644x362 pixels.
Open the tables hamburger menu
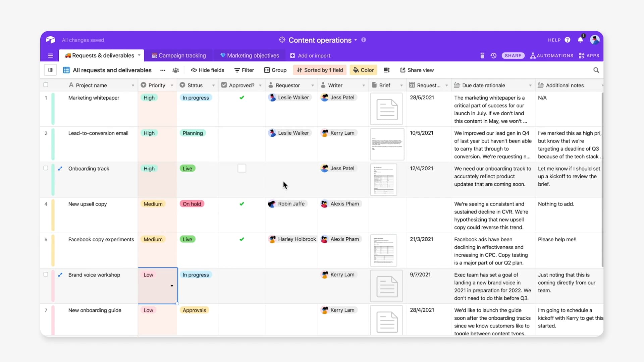50,56
